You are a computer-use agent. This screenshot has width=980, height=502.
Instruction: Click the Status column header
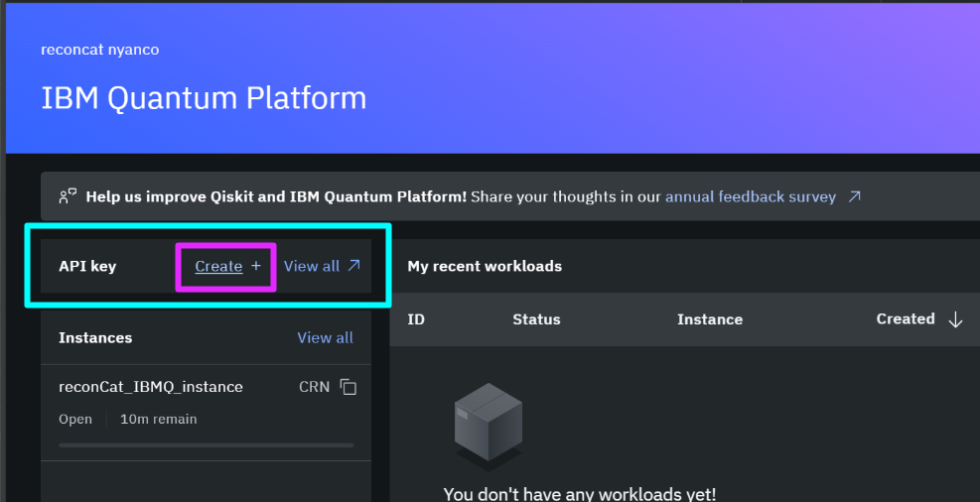[x=536, y=319]
